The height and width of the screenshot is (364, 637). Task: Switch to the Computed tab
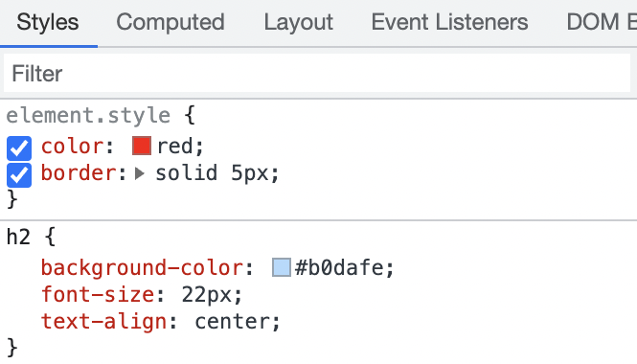pyautogui.click(x=171, y=22)
